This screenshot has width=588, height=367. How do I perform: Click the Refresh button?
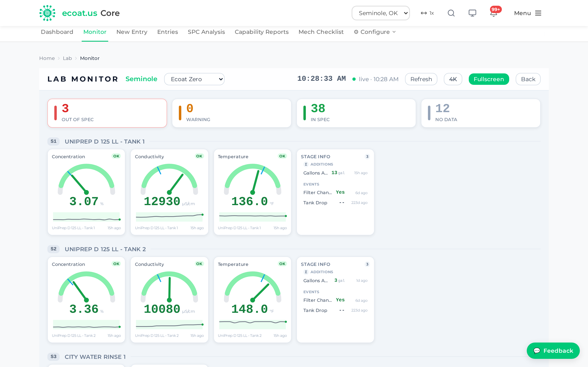pyautogui.click(x=421, y=79)
